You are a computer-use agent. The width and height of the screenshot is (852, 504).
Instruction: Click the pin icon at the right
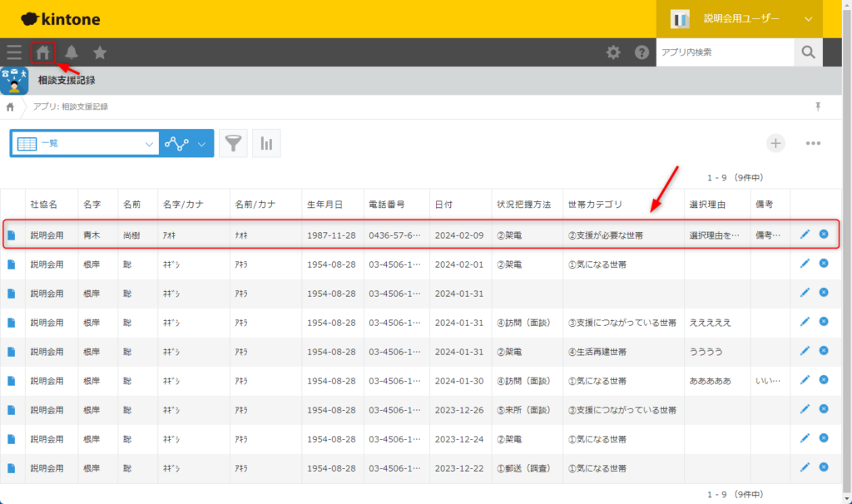[x=818, y=106]
